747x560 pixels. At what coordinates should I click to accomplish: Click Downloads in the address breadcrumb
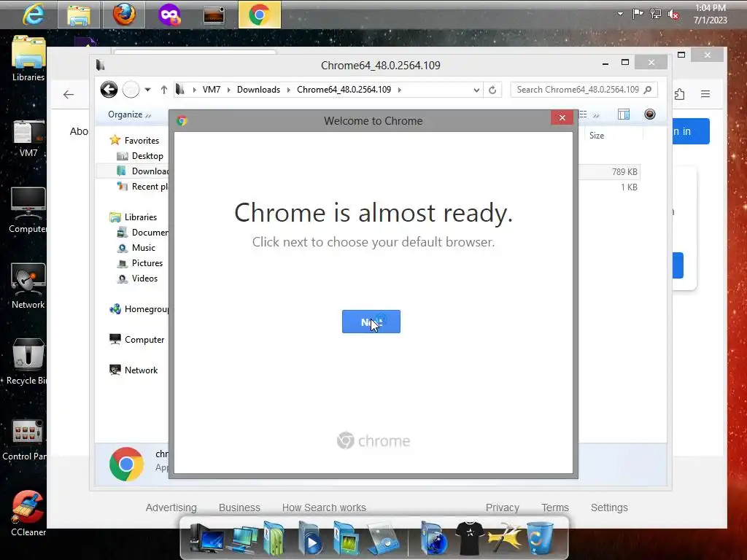click(258, 90)
